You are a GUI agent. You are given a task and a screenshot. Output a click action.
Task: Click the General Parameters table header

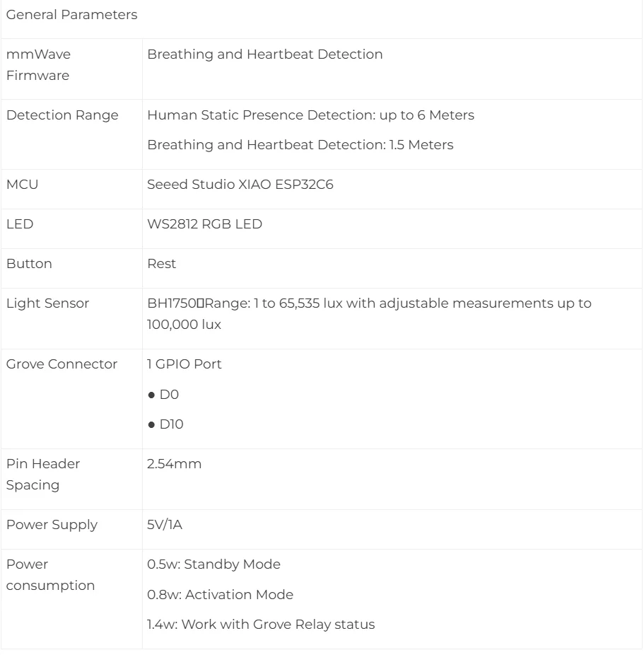[x=71, y=15]
